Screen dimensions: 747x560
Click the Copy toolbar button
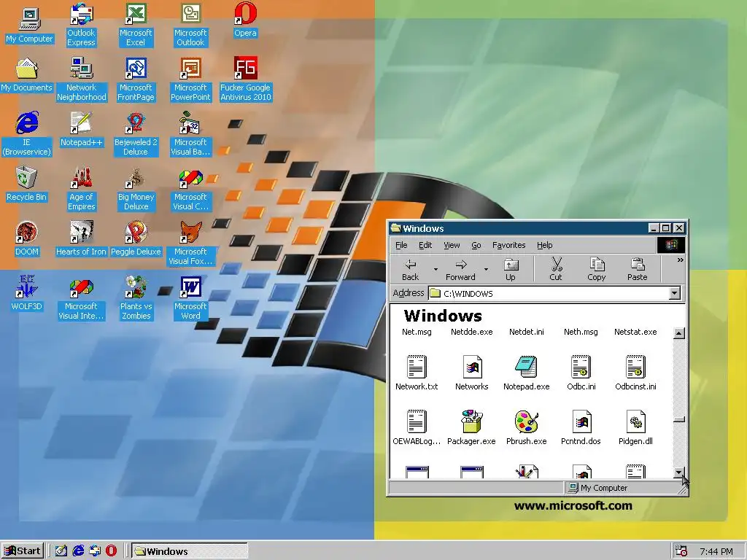(597, 270)
